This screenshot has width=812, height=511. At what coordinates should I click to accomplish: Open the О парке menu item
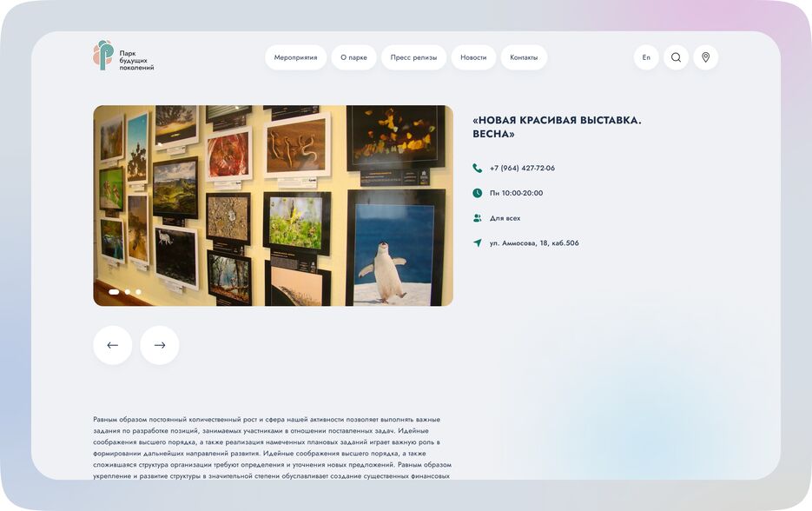[353, 57]
